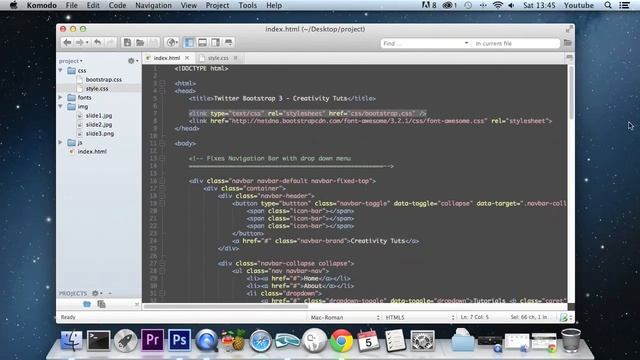Open the Code menu
Viewport: 640px width, 360px height.
117,5
